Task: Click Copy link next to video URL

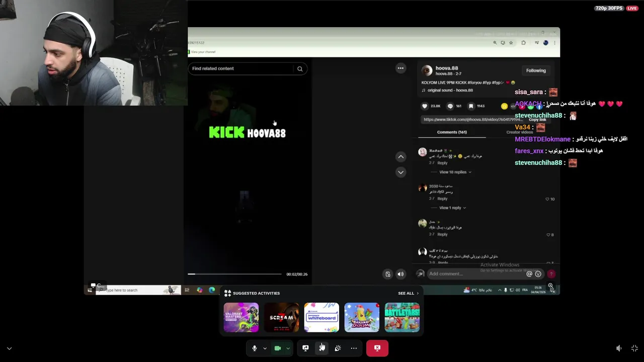Action: [537, 120]
